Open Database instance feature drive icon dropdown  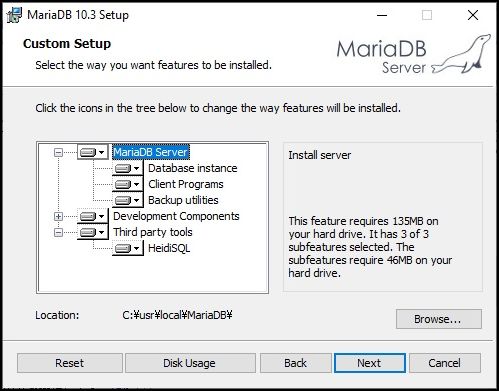tap(128, 168)
